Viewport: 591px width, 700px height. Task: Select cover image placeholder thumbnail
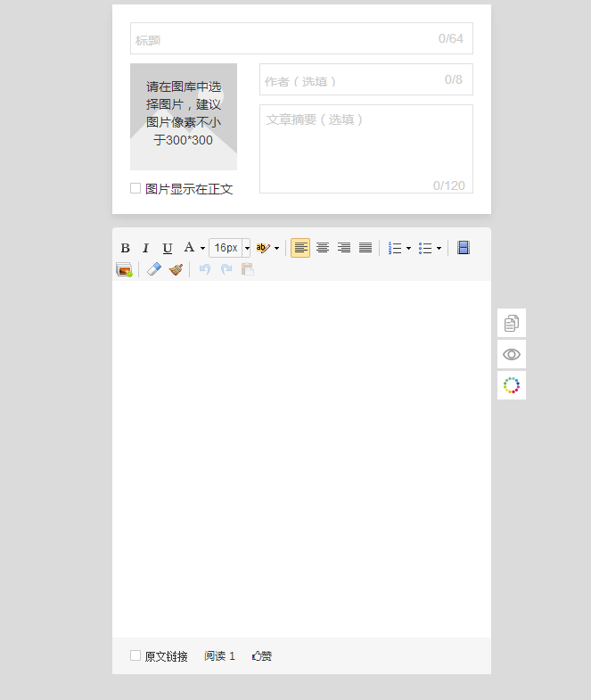tap(184, 117)
